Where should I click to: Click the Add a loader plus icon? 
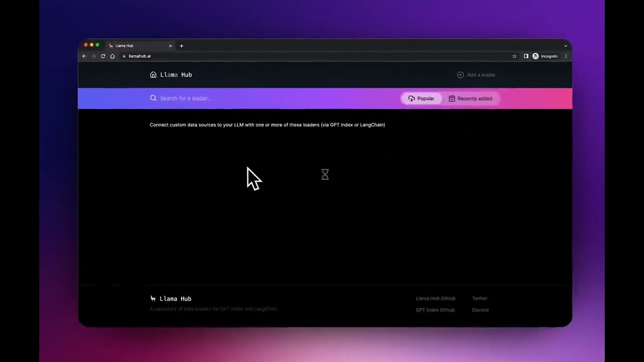pyautogui.click(x=460, y=75)
